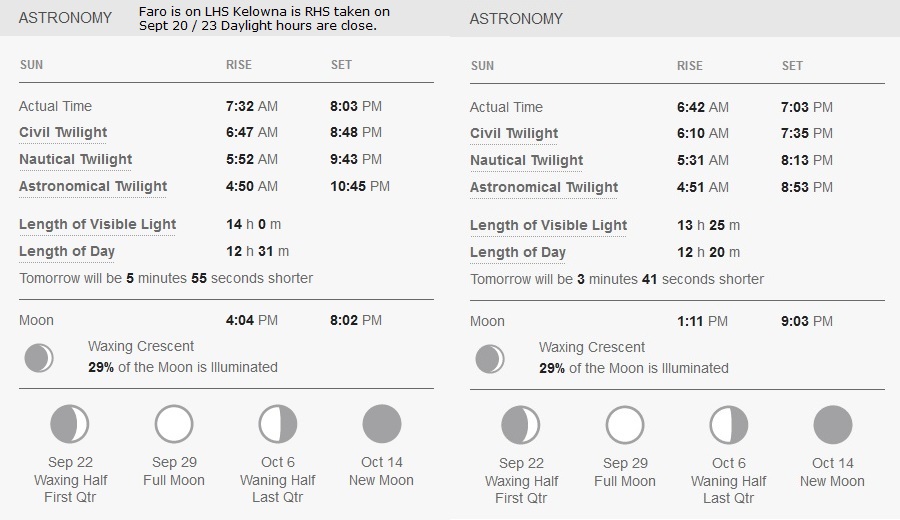Viewport: 900px width, 520px height.
Task: Click the right panel Oct 14 New Moon icon
Action: click(x=833, y=425)
